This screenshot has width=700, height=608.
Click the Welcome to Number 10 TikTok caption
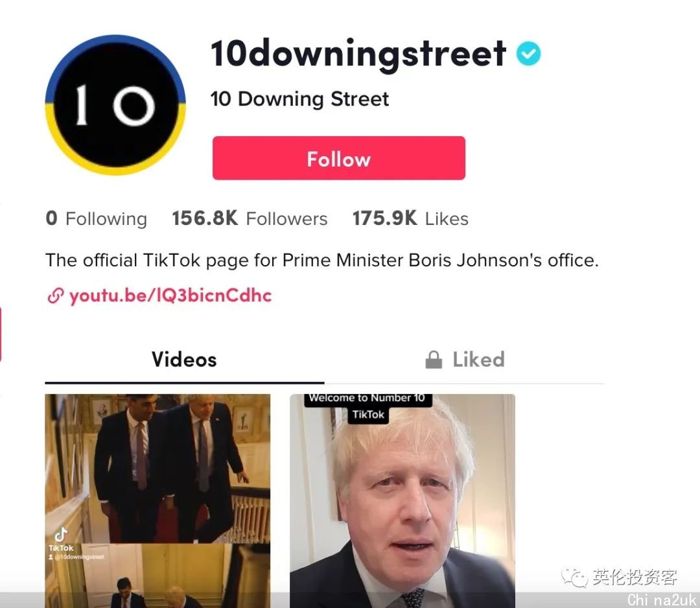pyautogui.click(x=368, y=406)
